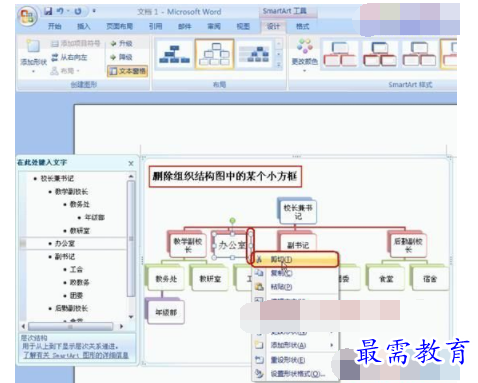Viewport: 478px width, 383px height.
Task: Select the 年级部 box in the chart
Action: [166, 312]
